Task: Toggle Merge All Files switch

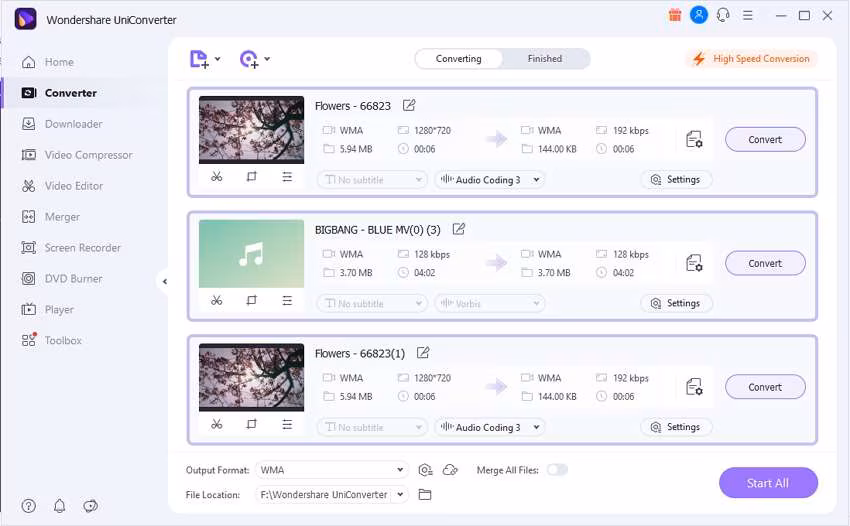Action: (557, 470)
